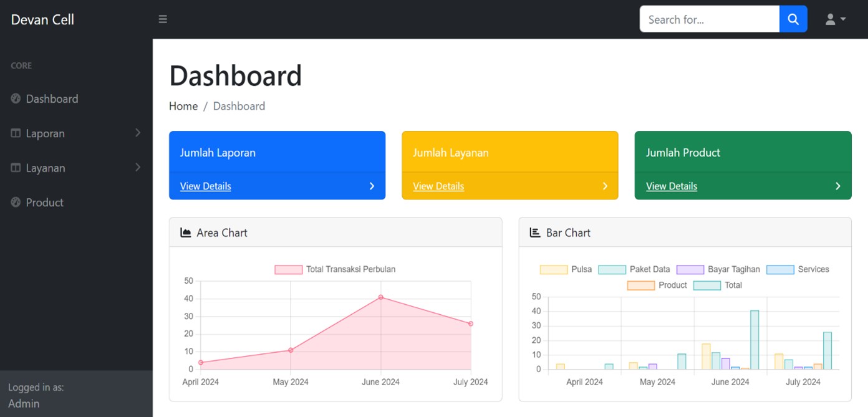Toggle the Pulsa legend swatch

click(553, 269)
